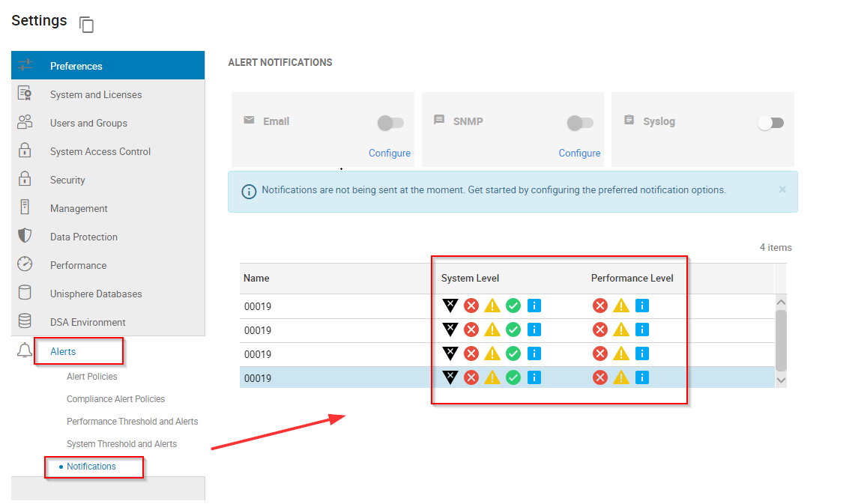Viewport: 858px width, 504px height.
Task: Go to Performance Threshold and Alerts
Action: tap(133, 422)
